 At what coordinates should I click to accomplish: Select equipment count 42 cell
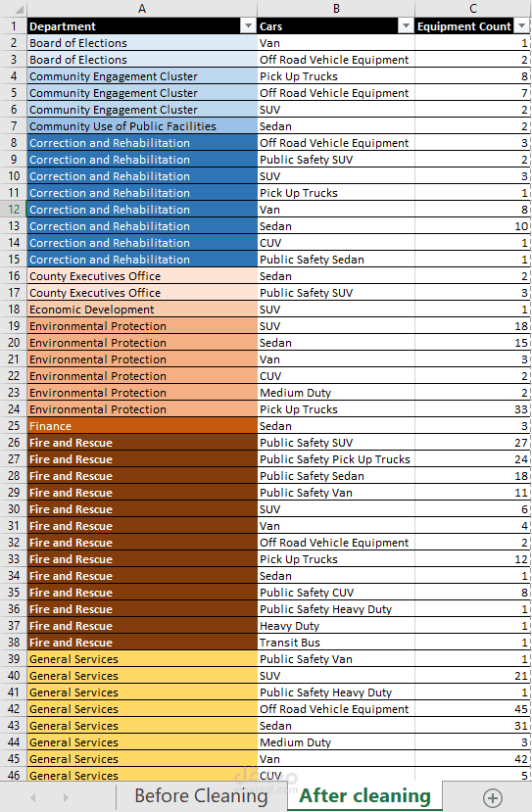[472, 759]
